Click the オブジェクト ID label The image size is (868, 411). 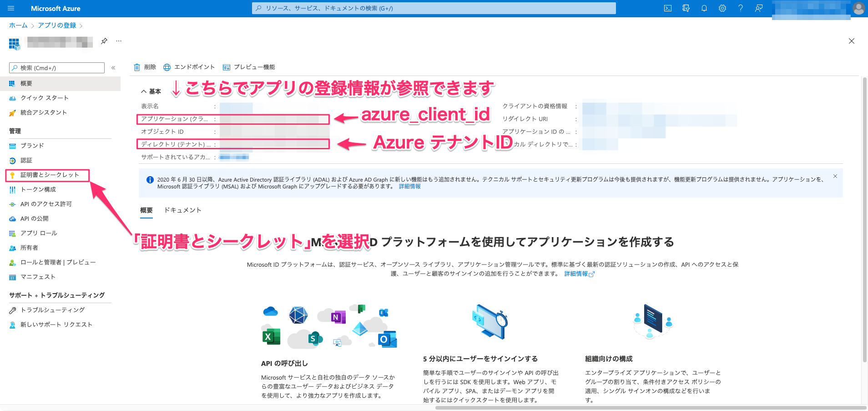(x=162, y=132)
